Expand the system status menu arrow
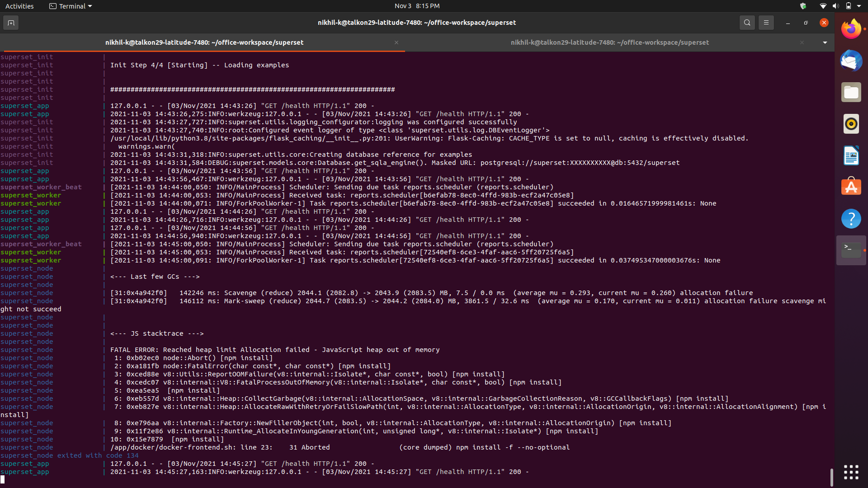Screen dimensions: 868x488 [x=859, y=6]
